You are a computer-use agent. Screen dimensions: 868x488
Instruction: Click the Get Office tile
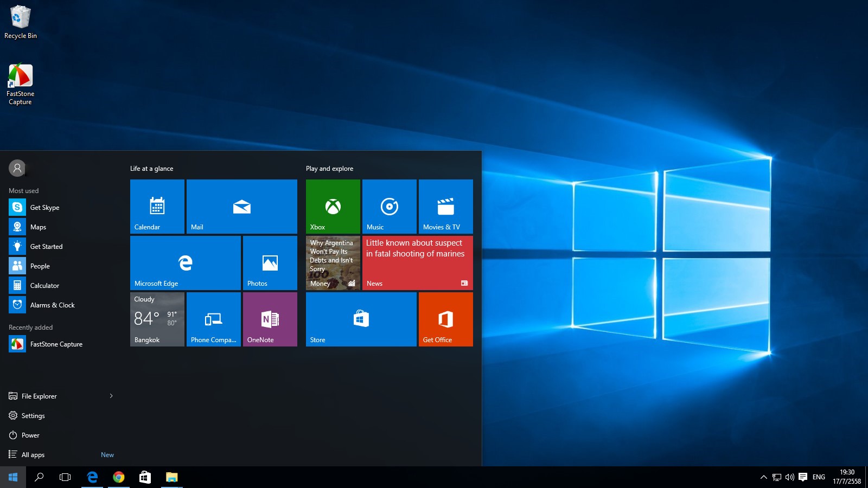446,319
